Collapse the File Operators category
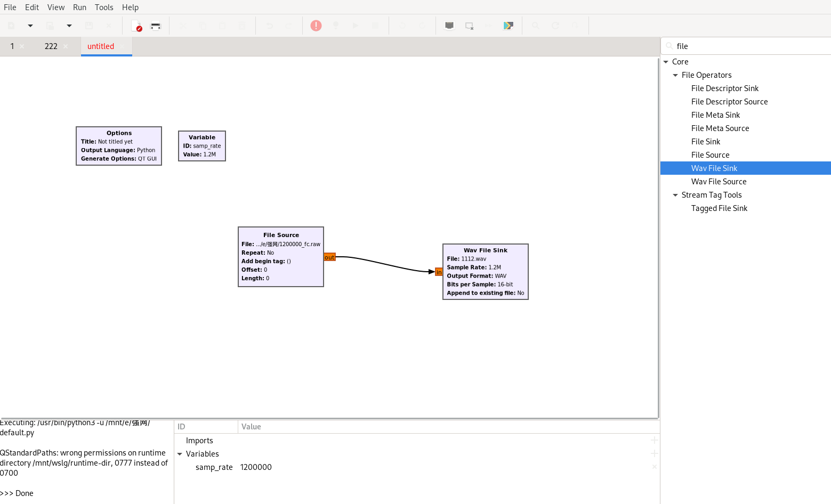This screenshot has width=831, height=504. click(675, 75)
